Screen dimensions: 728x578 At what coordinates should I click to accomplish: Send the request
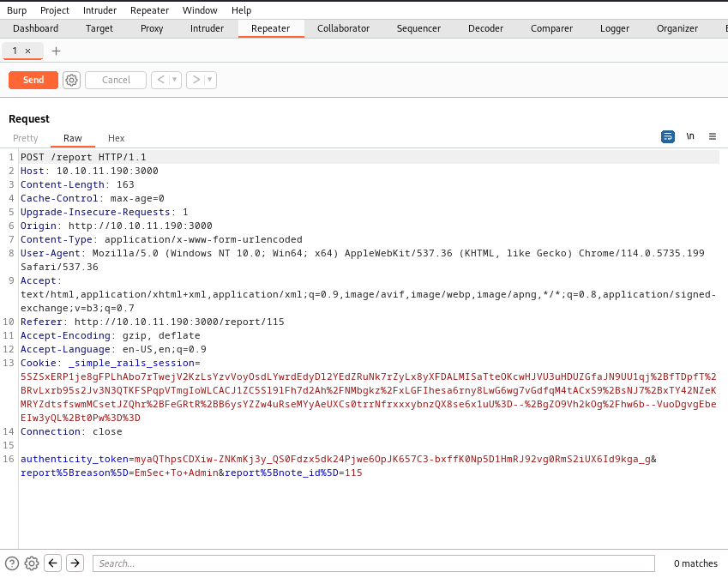33,80
